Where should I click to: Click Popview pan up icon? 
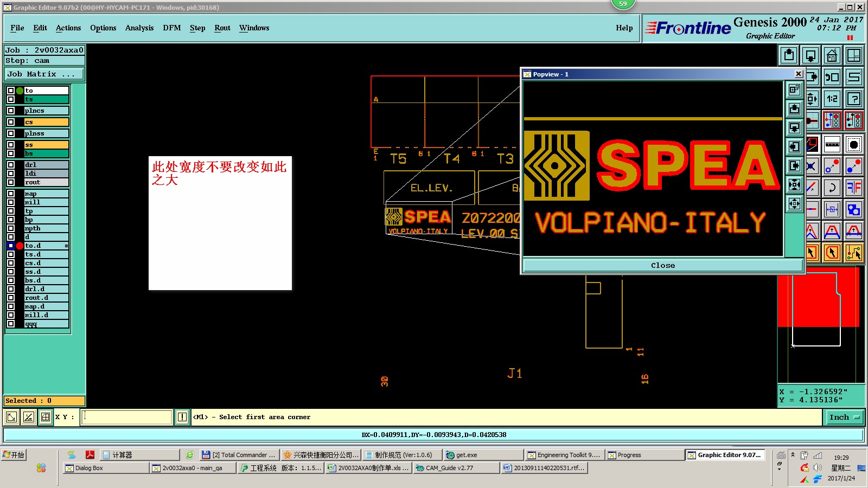[x=794, y=109]
